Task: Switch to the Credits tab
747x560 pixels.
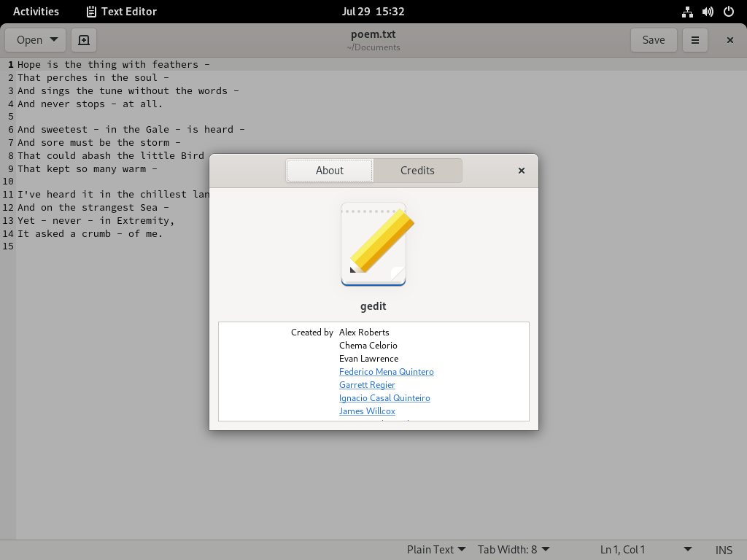Action: pyautogui.click(x=417, y=171)
